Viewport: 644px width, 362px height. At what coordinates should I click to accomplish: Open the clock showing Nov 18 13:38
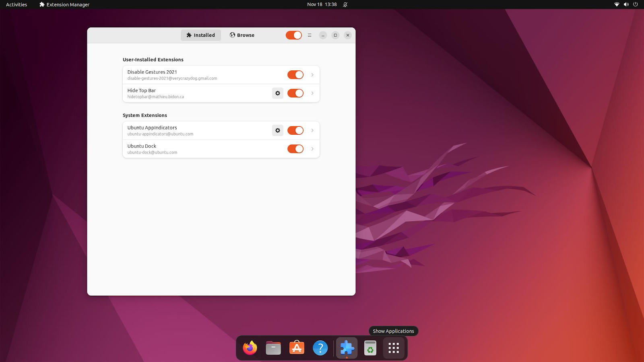(x=322, y=4)
